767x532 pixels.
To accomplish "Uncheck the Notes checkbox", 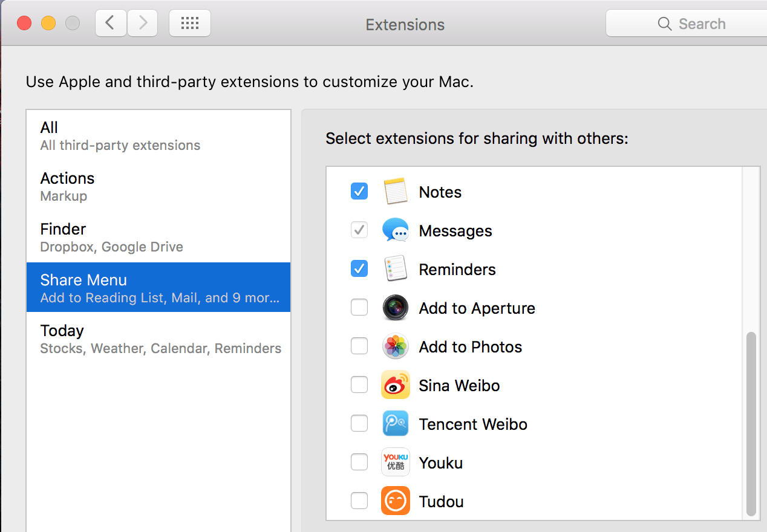I will [x=359, y=192].
